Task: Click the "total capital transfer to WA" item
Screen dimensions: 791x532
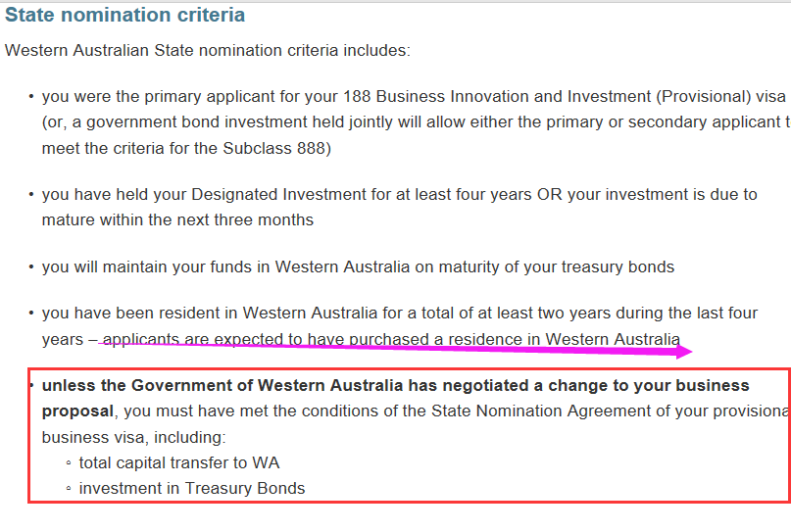Action: 179,462
